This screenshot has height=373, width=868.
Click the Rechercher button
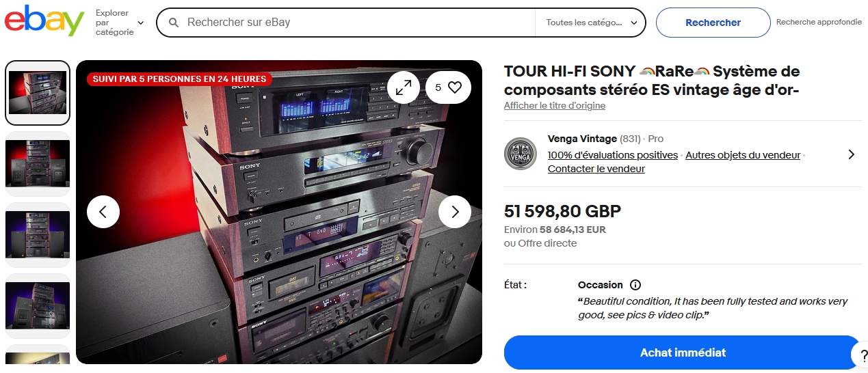pos(713,23)
